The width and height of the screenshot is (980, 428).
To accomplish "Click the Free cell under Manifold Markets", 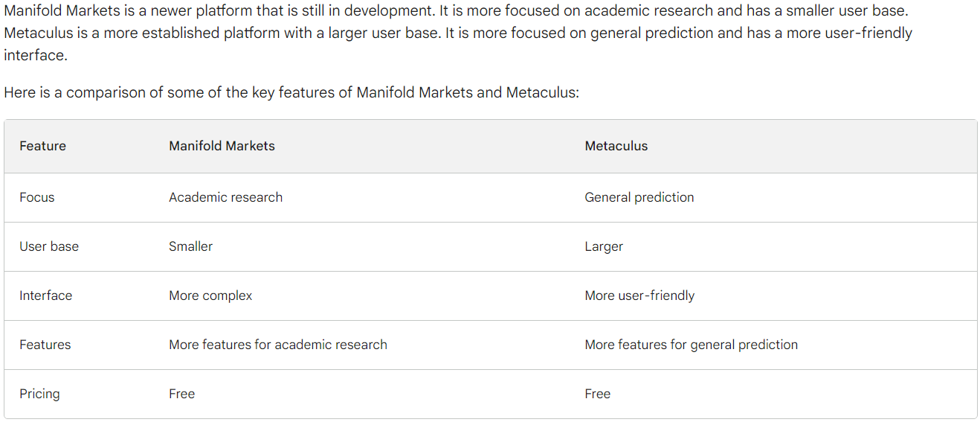I will tap(181, 394).
